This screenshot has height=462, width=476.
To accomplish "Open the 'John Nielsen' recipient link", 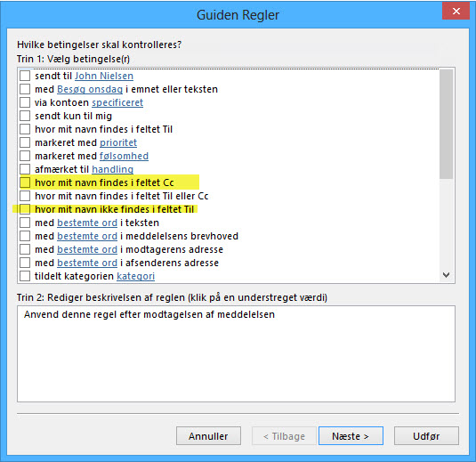I will 104,76.
